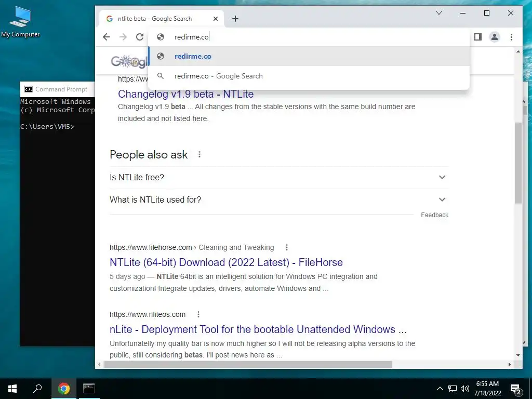
Task: Switch to 'ntlite beta - Google Search' tab
Action: (162, 19)
